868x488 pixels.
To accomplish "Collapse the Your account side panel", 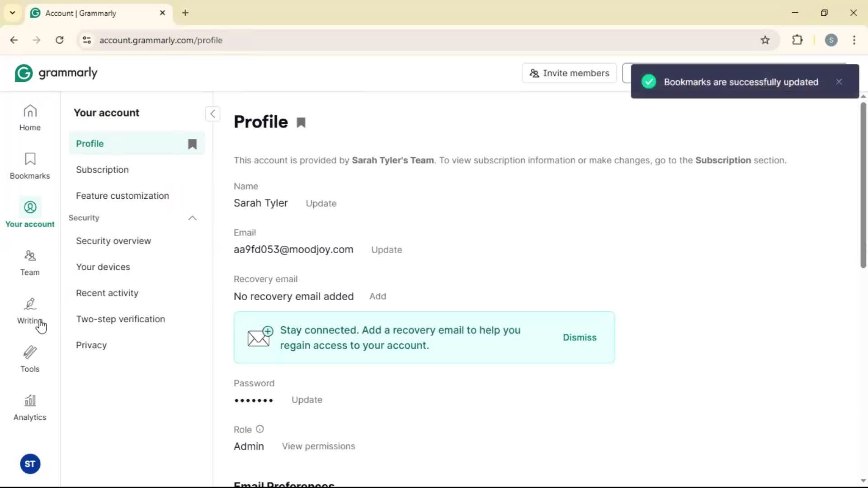I will (x=212, y=114).
